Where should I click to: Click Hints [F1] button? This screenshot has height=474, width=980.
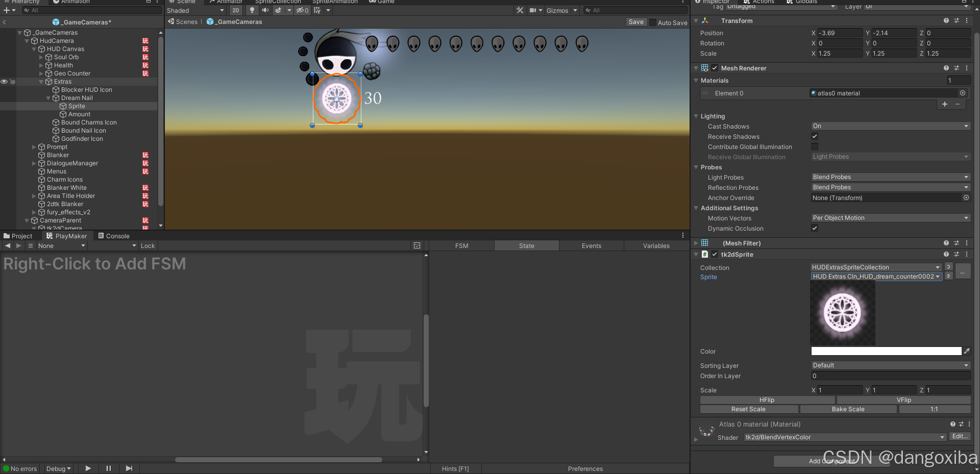point(455,468)
